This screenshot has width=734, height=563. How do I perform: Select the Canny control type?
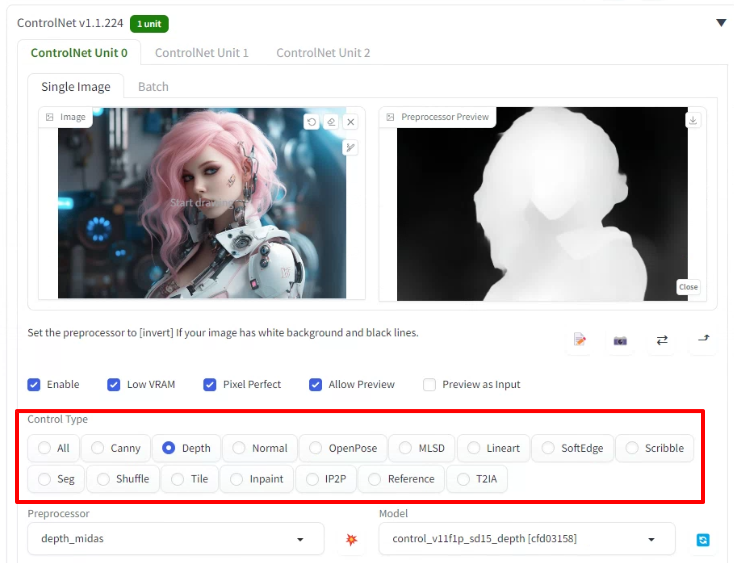click(116, 448)
